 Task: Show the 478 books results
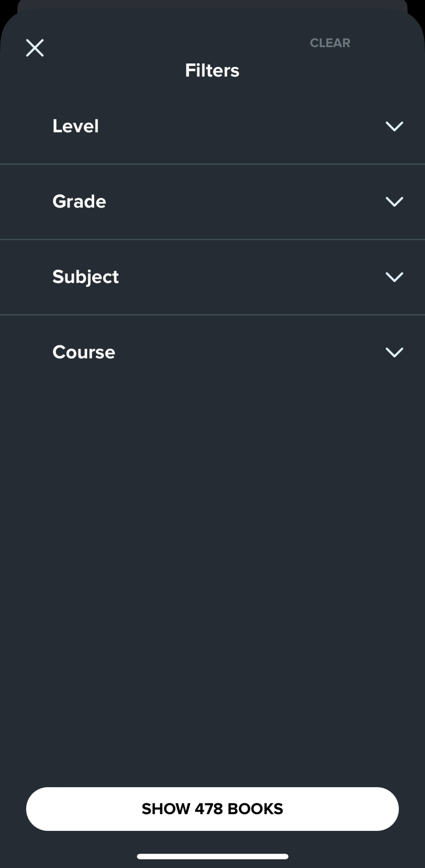click(x=212, y=809)
